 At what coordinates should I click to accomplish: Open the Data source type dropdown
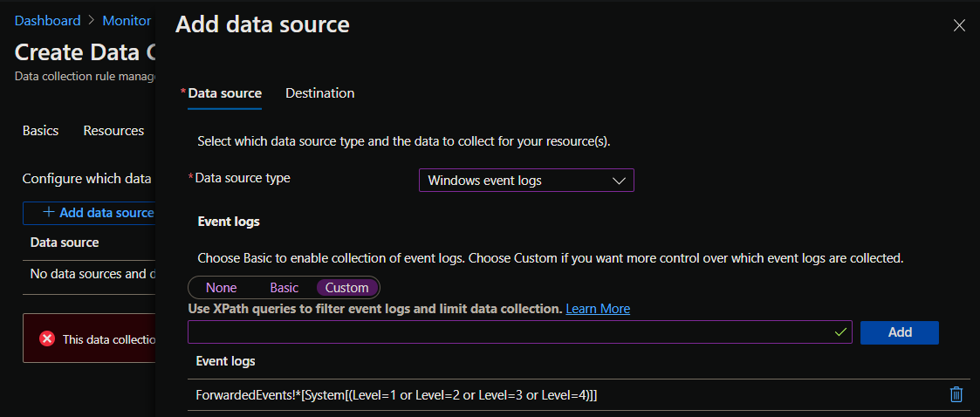(526, 180)
